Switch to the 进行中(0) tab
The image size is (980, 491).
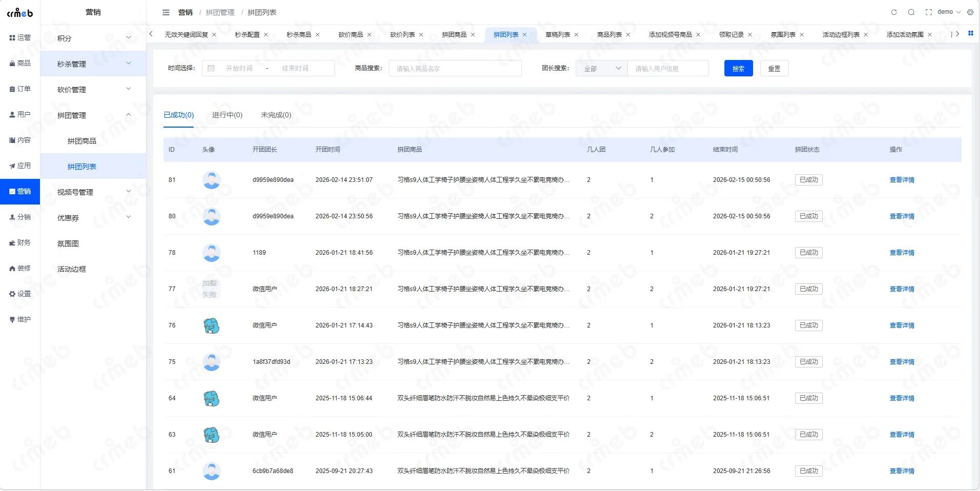click(227, 115)
